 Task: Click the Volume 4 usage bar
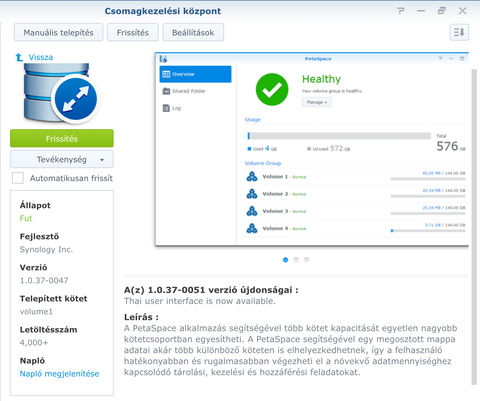click(x=428, y=231)
